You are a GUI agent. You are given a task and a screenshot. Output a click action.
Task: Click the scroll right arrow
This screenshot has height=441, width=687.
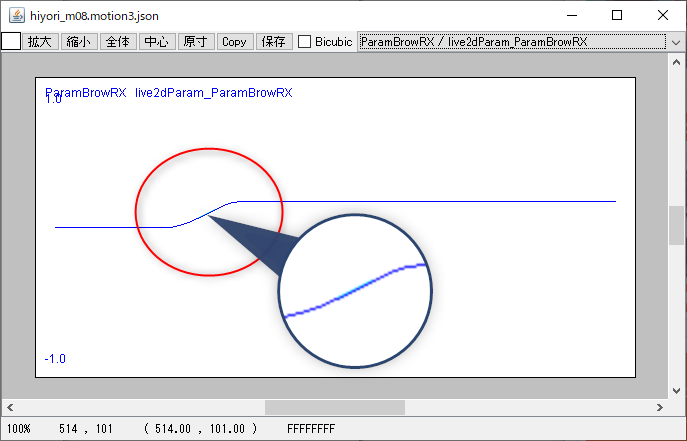(660, 408)
